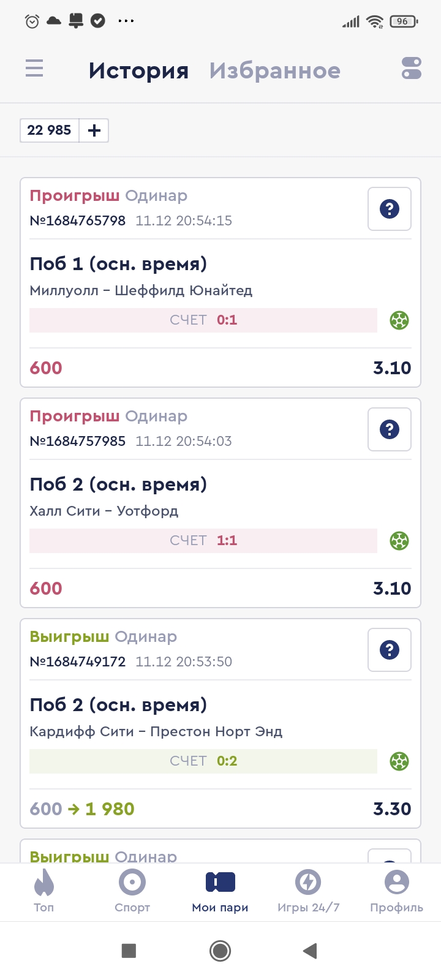Viewport: 441px width, 980px height.
Task: Tap football icon for Халл Сити match
Action: (x=399, y=541)
